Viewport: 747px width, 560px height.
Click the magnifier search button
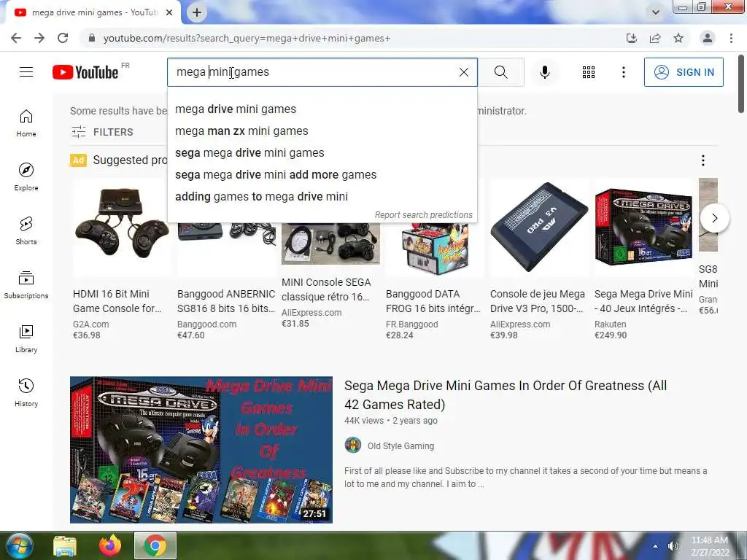(500, 72)
